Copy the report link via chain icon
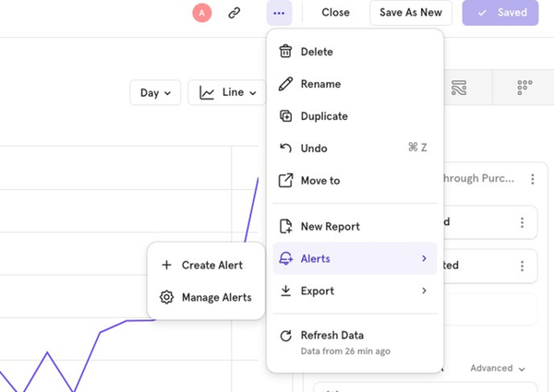554x392 pixels. 235,13
